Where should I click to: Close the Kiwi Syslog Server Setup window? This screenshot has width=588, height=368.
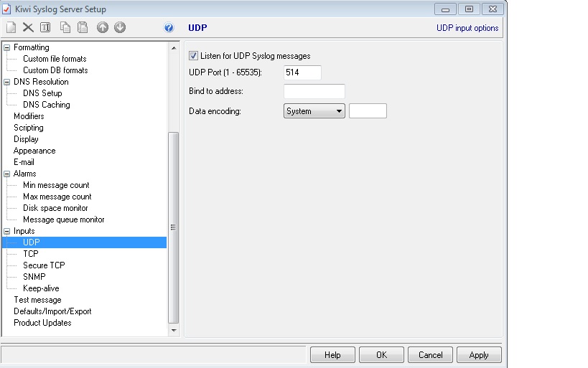[x=493, y=9]
